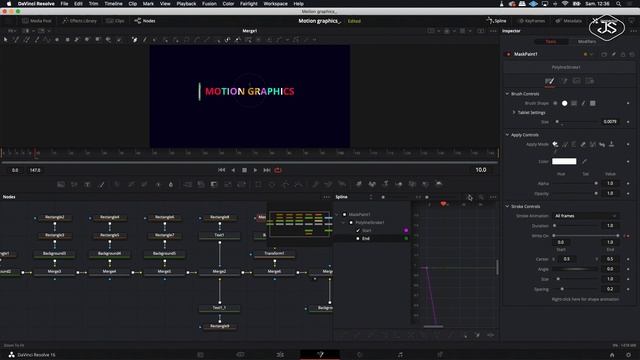Click the Write On Start value field

click(x=561, y=242)
